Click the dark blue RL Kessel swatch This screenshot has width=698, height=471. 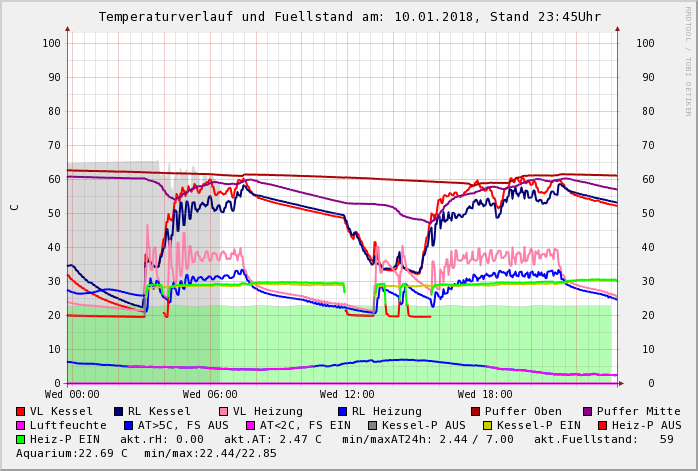click(x=119, y=411)
